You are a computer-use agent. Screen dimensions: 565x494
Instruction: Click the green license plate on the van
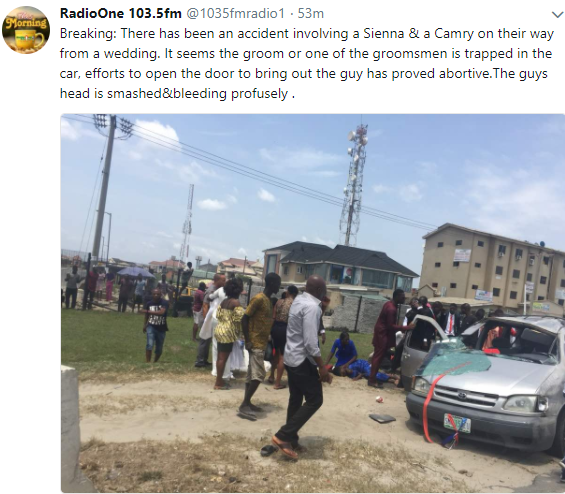[457, 423]
